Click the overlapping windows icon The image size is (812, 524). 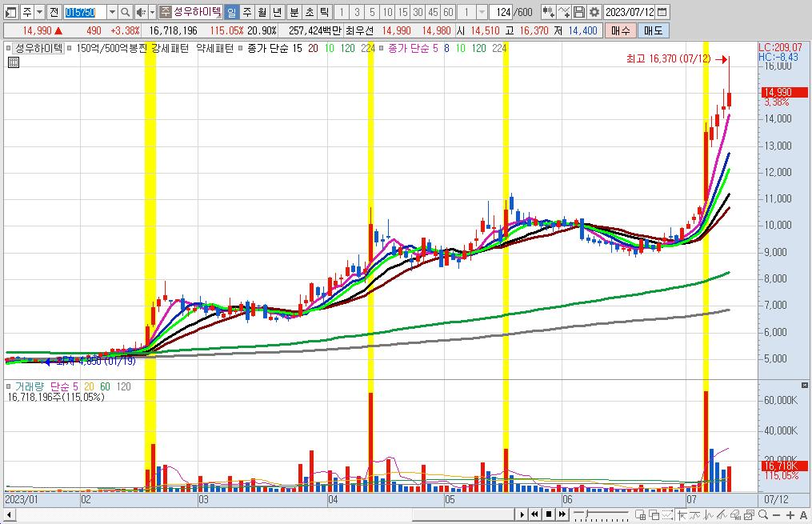point(654,515)
